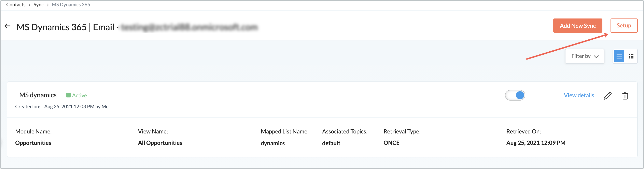Click Add New Sync button
Image resolution: width=644 pixels, height=169 pixels.
577,26
